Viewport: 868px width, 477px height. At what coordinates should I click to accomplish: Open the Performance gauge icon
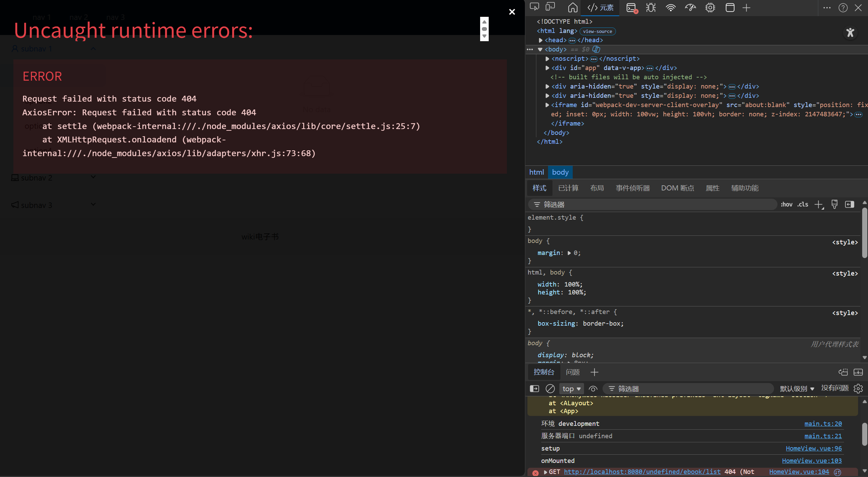pos(690,8)
